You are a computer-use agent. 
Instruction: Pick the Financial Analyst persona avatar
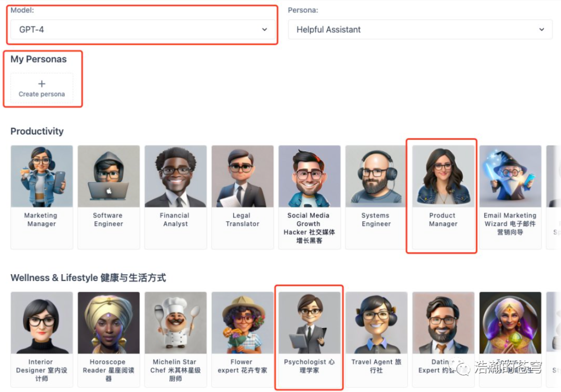176,176
